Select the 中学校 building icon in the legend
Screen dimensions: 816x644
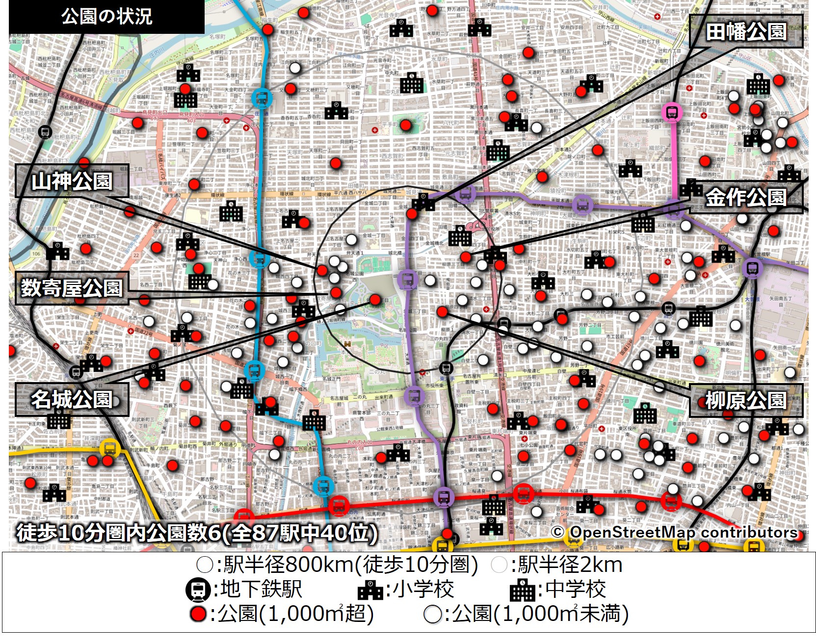click(x=523, y=590)
